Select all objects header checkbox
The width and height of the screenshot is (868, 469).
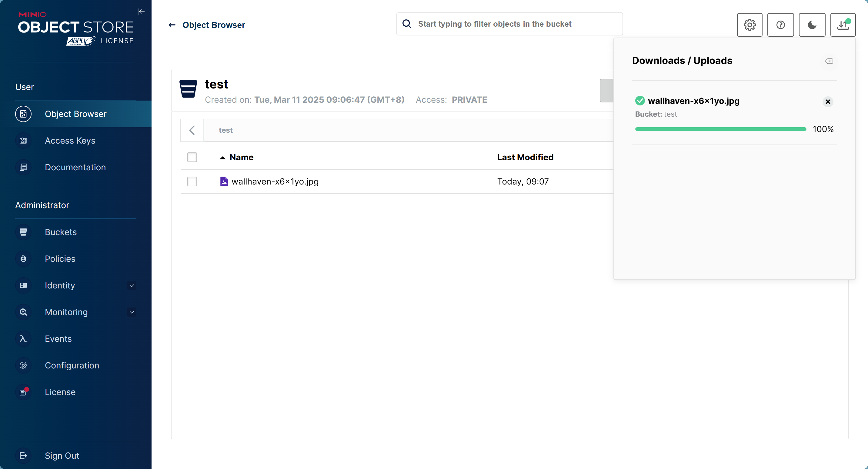point(192,157)
